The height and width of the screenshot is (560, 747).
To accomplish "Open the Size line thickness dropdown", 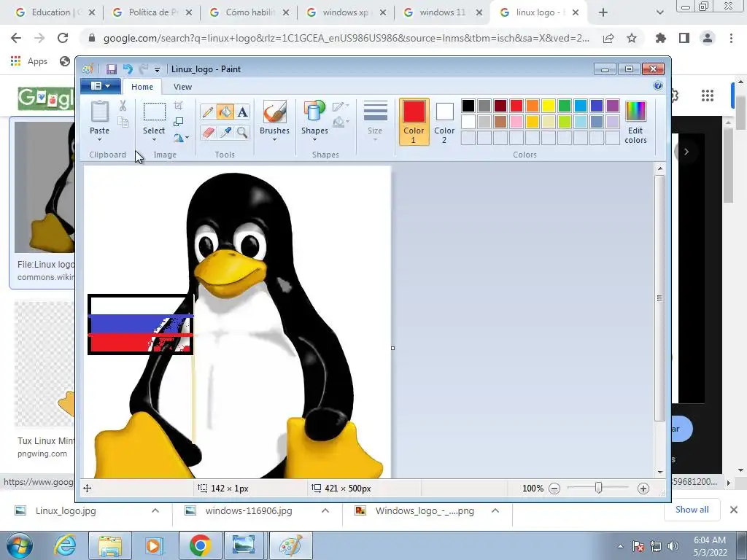I will [375, 122].
